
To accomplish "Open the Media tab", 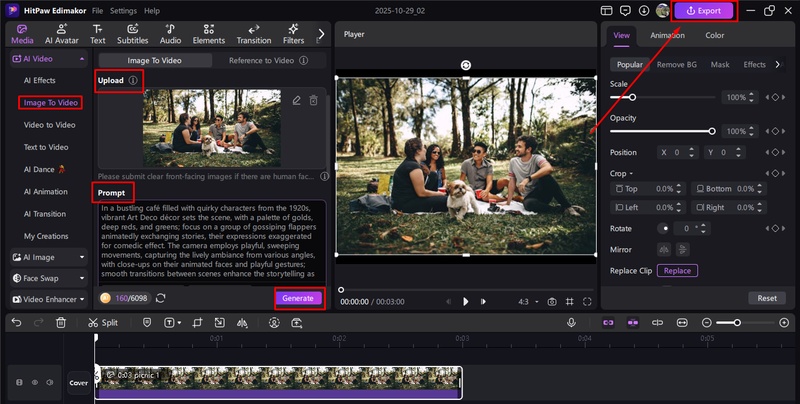I will click(x=22, y=34).
